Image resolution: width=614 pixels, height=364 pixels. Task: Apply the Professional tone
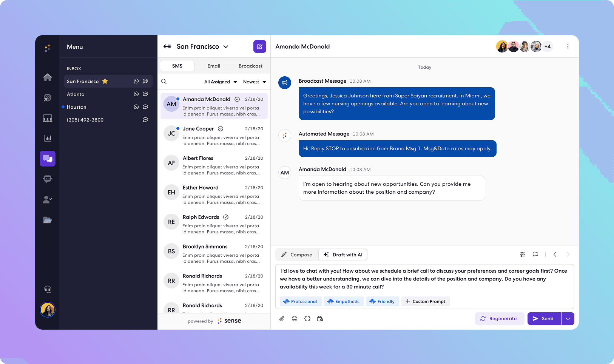coord(301,301)
